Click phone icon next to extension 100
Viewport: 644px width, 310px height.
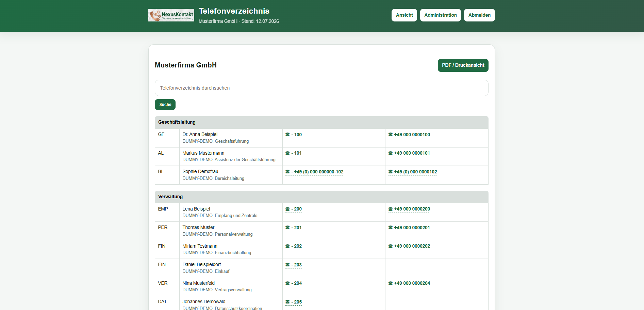(287, 135)
